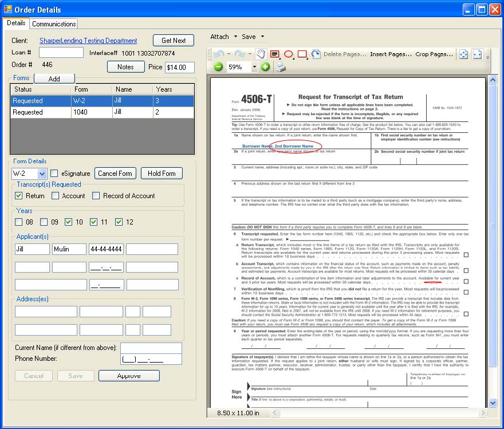The height and width of the screenshot is (429, 504).
Task: Check the Record of Account checkbox
Action: [x=96, y=195]
